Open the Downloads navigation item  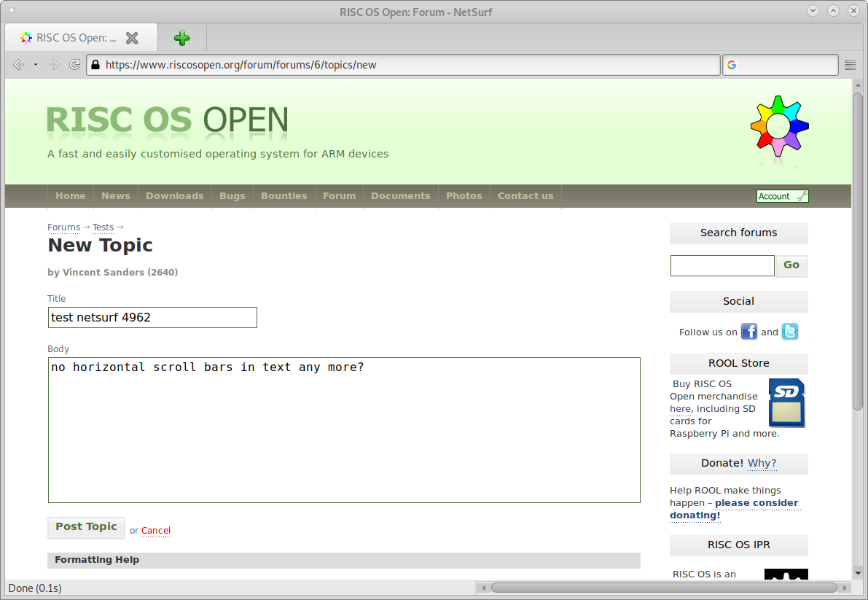pos(174,196)
